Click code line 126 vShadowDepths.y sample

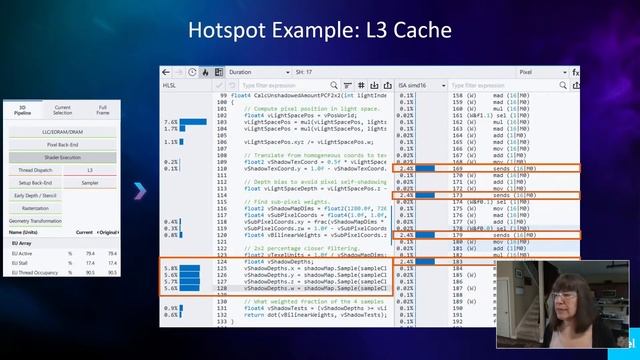pyautogui.click(x=315, y=275)
